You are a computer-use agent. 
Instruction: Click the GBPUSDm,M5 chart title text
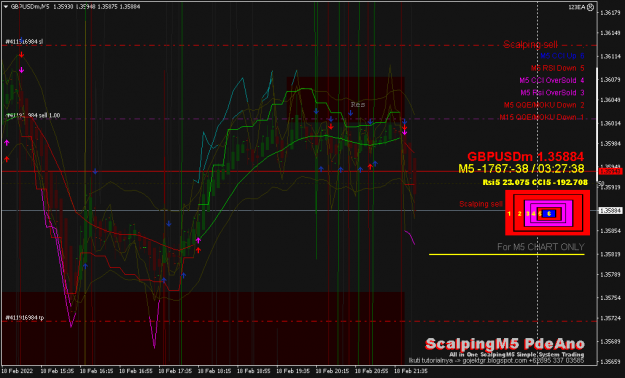[x=30, y=7]
